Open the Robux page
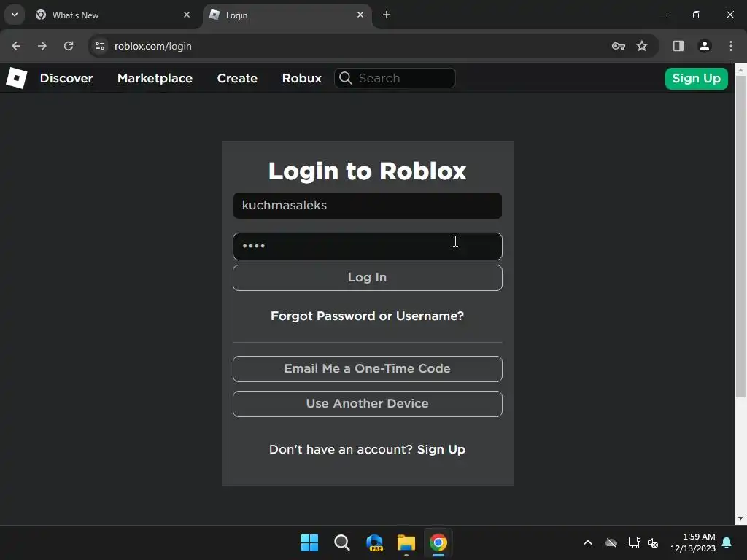Image resolution: width=747 pixels, height=560 pixels. click(301, 78)
